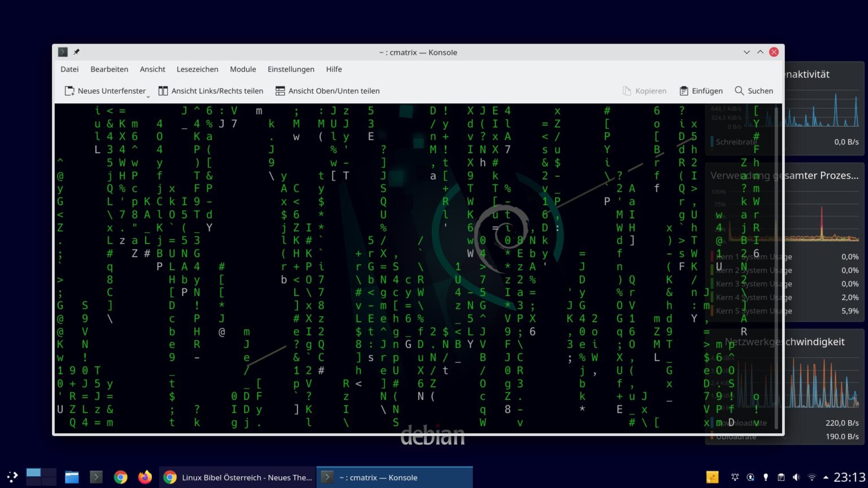Screen dimensions: 868x488
Task: Toggle night color via the bulb tray icon
Action: point(766,477)
